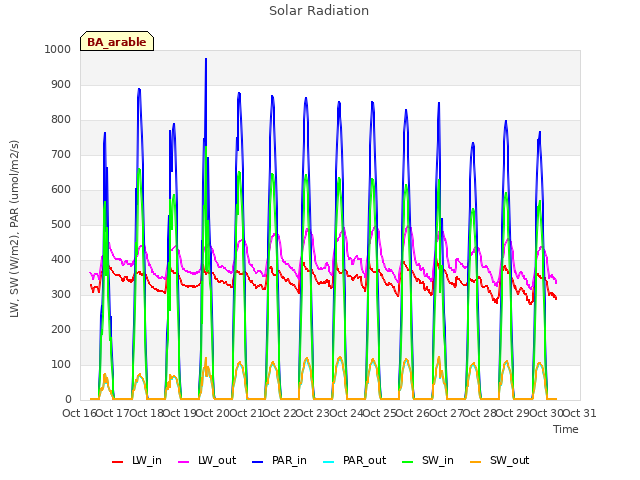
Task: Click the orange SW_out legend color marker
Action: [x=475, y=462]
